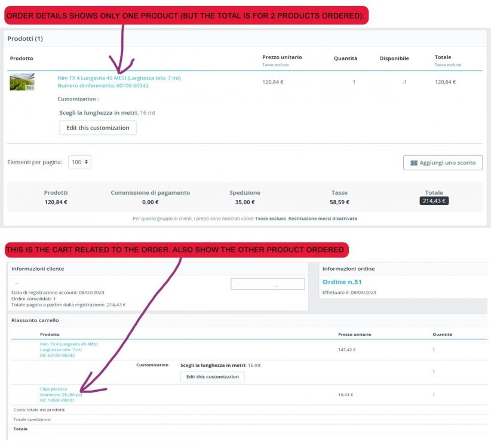The height and width of the screenshot is (448, 491).
Task: Click the dark Totale badge showing 214,43 €
Action: [x=433, y=201]
